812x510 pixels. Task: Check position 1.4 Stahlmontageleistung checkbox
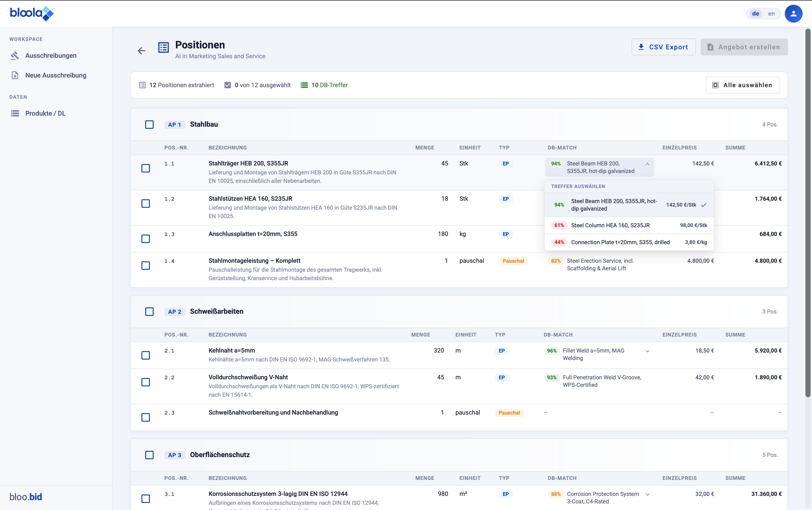[x=146, y=265]
